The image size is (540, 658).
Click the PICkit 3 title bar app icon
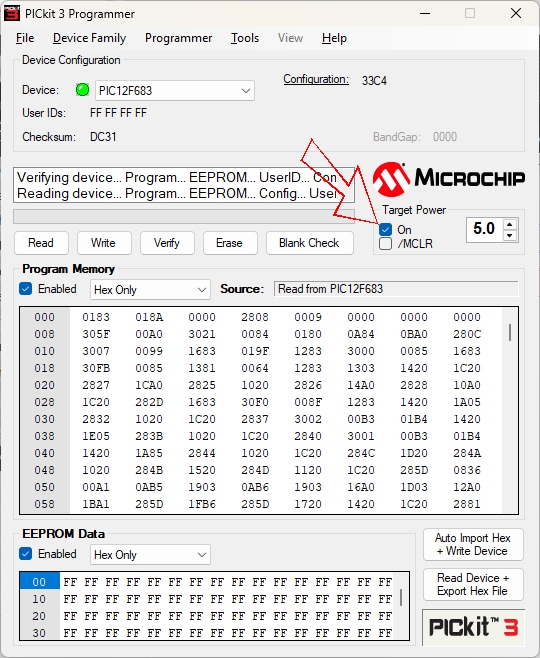(x=12, y=13)
